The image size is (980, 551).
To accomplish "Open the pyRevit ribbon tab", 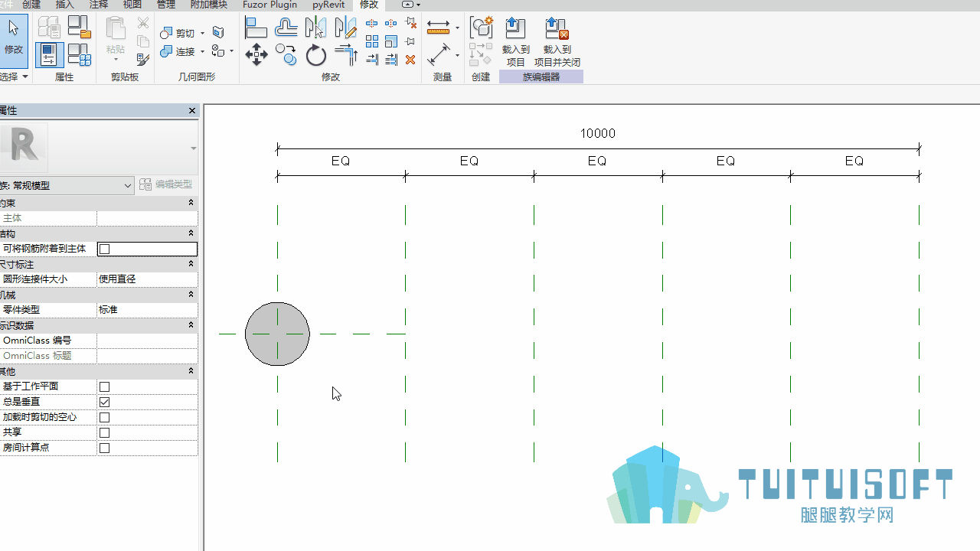I will pos(328,5).
